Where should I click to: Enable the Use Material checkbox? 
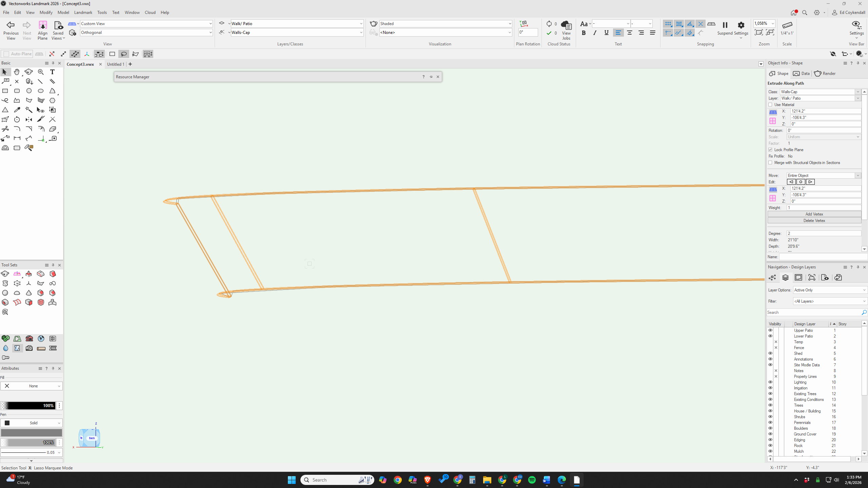pyautogui.click(x=770, y=105)
